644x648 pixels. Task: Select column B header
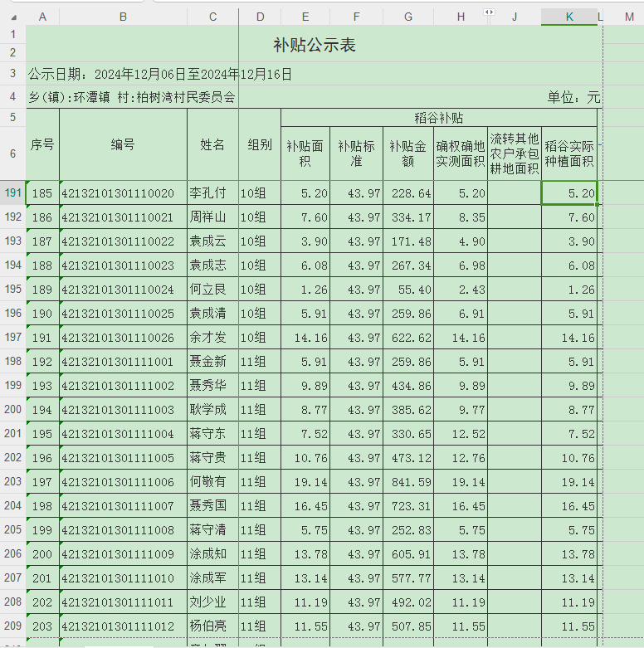pos(123,17)
